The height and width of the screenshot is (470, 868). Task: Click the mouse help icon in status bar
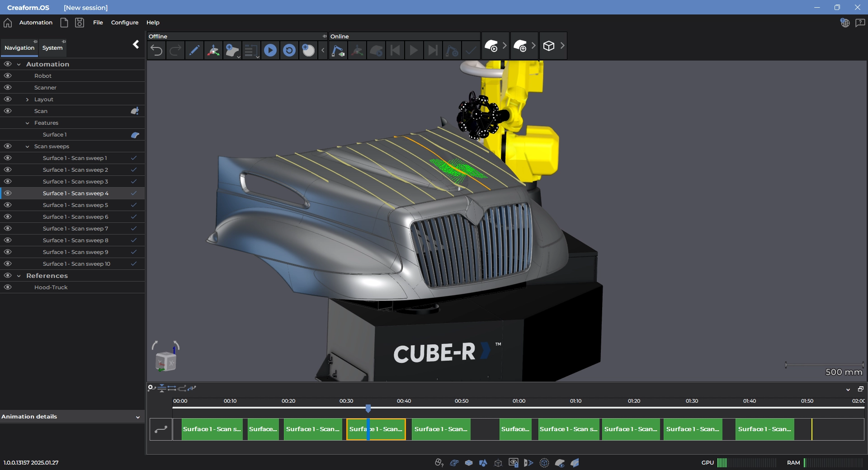(x=439, y=462)
